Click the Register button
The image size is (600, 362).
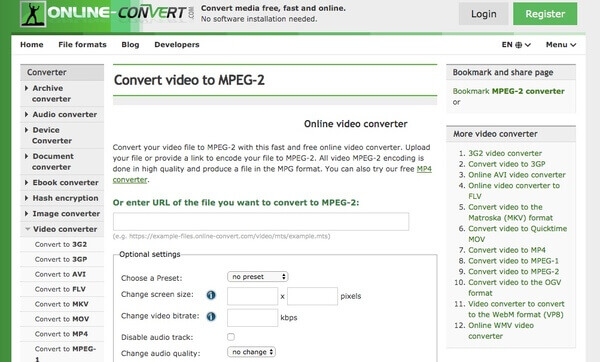pos(545,14)
